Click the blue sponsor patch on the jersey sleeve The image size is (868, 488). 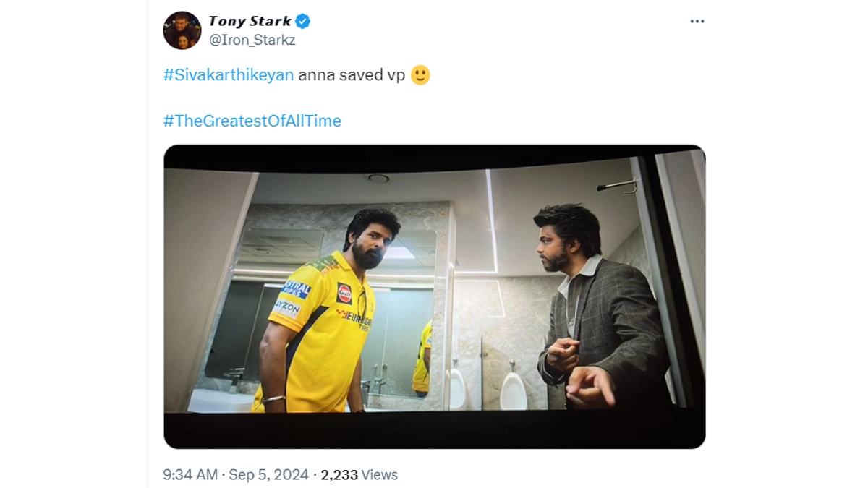296,288
